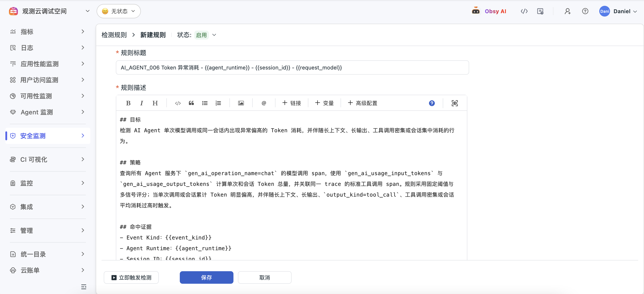Expand the 应用性能监测 chevron
644x294 pixels.
(83, 64)
